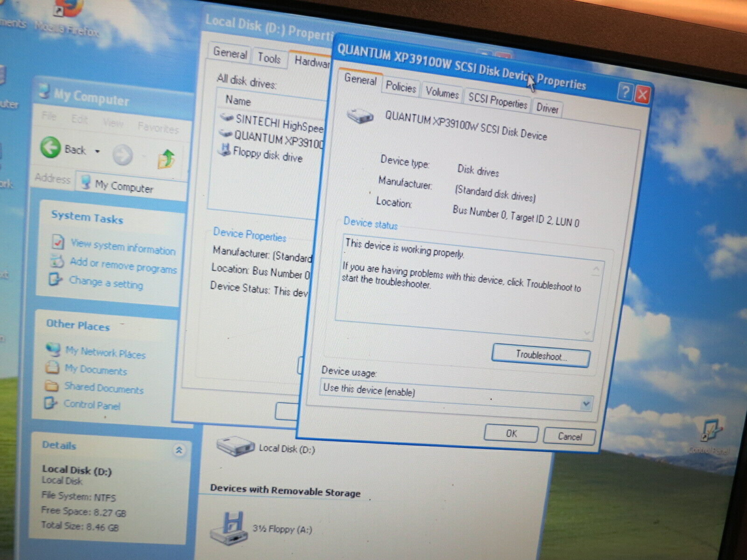
Task: Click the Control Panel desktop shortcut icon
Action: 712,430
